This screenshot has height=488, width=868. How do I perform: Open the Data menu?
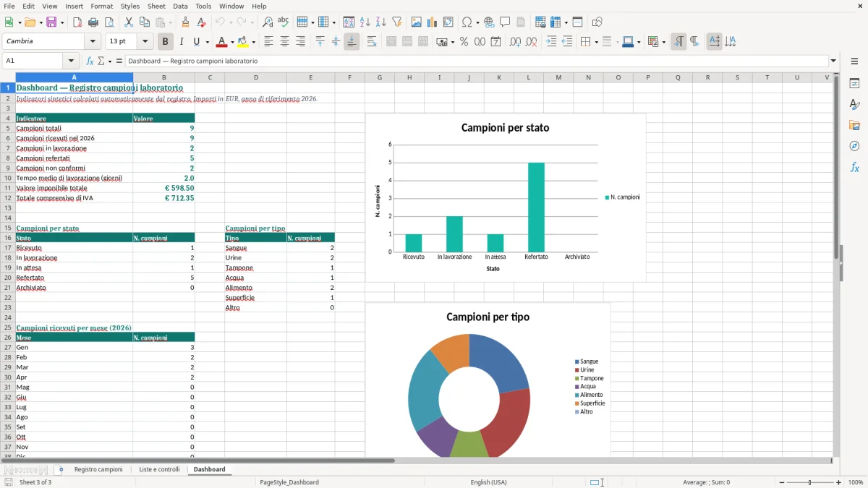pyautogui.click(x=180, y=6)
